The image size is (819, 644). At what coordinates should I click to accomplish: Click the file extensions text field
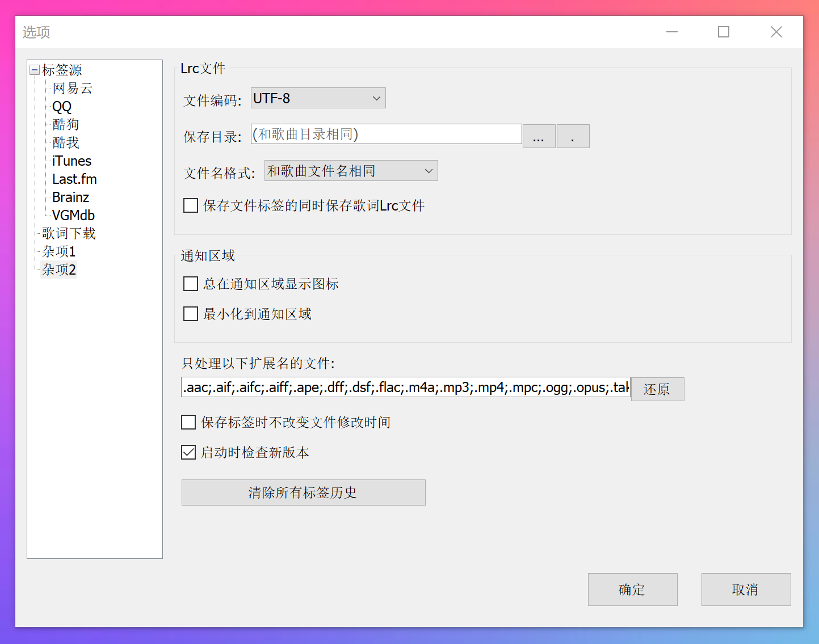[x=405, y=388]
